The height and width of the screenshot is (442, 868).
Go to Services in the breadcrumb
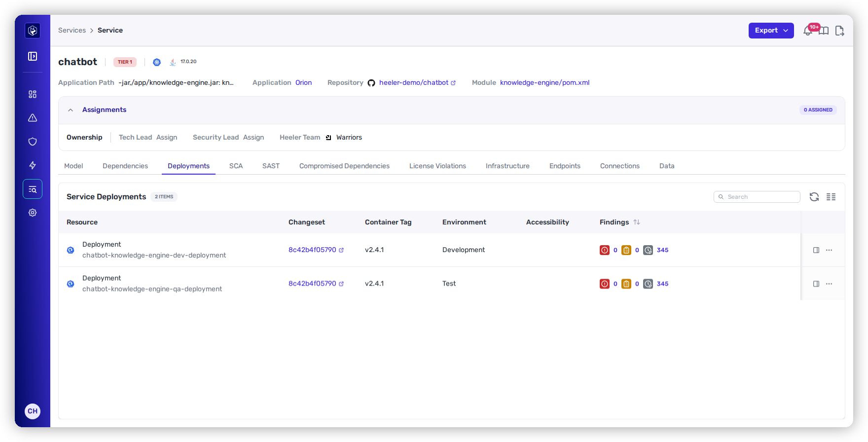tap(72, 30)
